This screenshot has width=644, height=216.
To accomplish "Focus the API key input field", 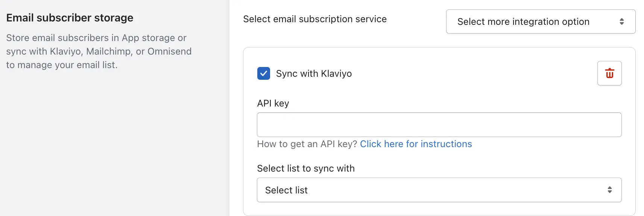I will [439, 125].
